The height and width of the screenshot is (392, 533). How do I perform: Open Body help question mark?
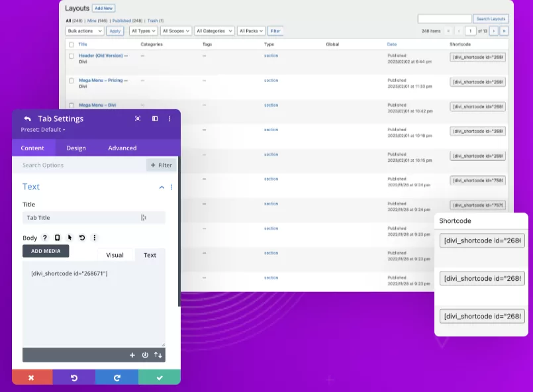pos(44,238)
